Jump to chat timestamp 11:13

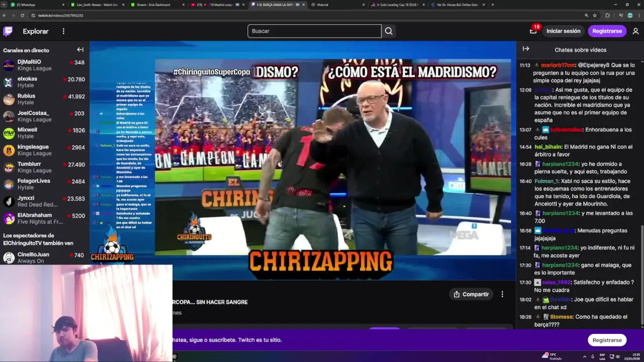click(525, 65)
